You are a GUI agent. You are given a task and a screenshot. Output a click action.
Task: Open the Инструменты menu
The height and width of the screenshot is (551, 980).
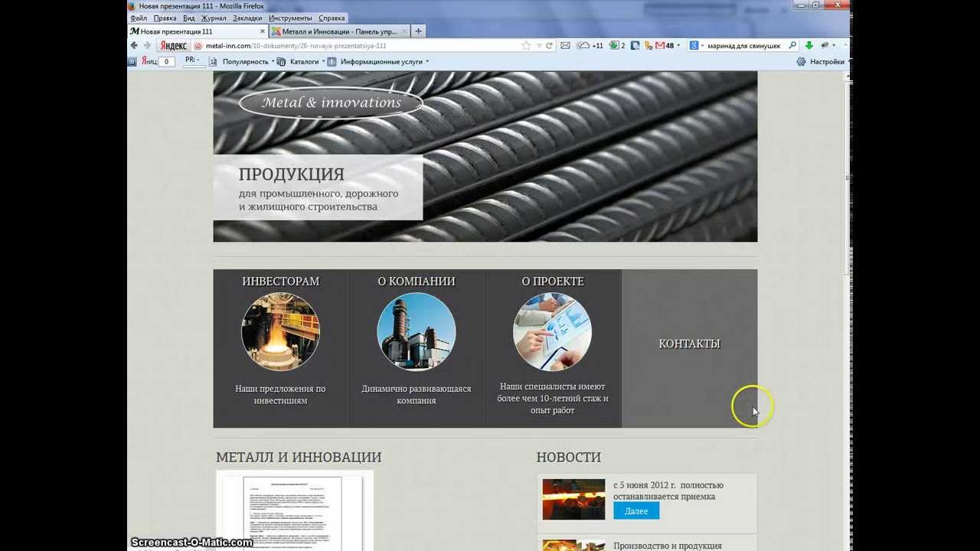click(x=290, y=18)
